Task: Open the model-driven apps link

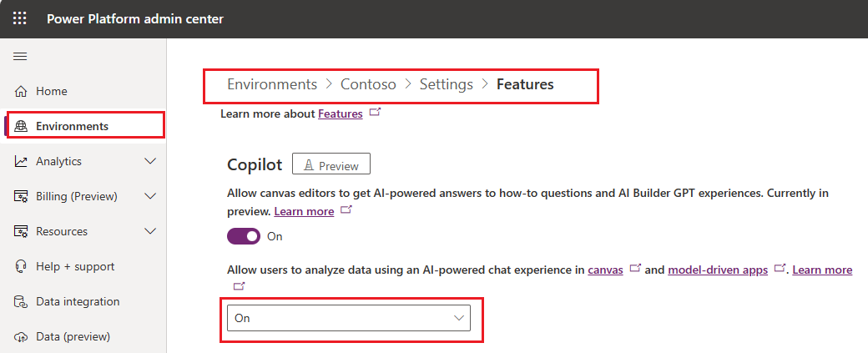Action: pos(718,270)
